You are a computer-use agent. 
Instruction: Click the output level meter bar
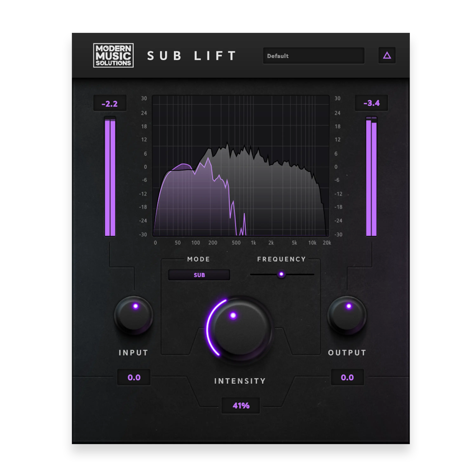point(372,177)
